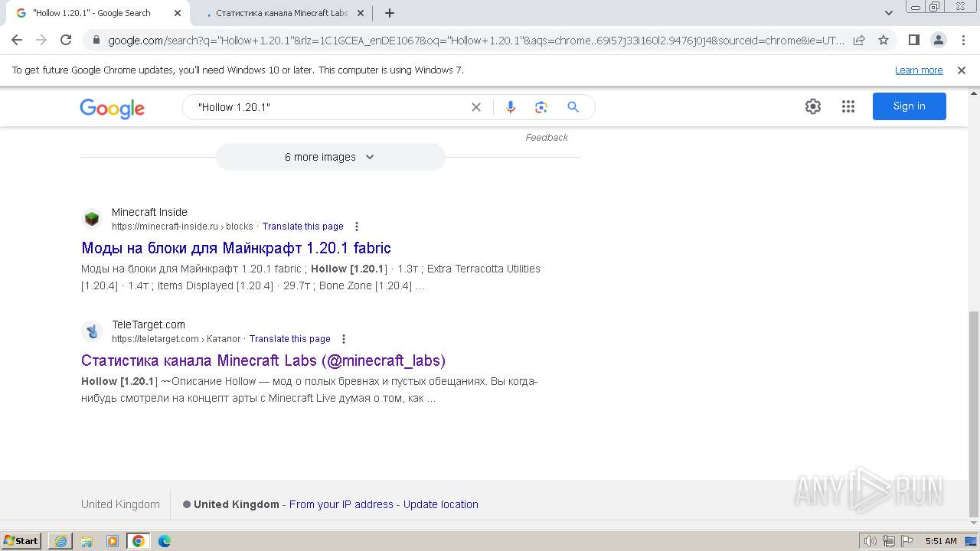Focus the Google search input field

click(x=329, y=107)
